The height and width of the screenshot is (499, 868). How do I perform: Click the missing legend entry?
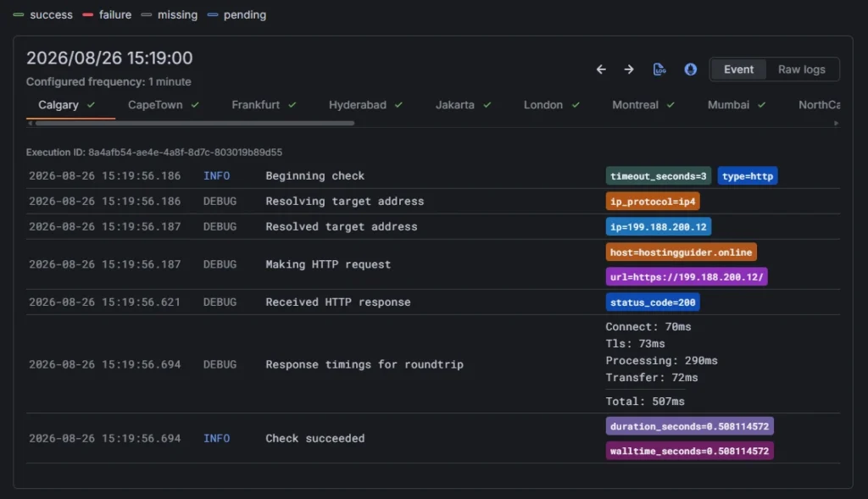pyautogui.click(x=169, y=15)
